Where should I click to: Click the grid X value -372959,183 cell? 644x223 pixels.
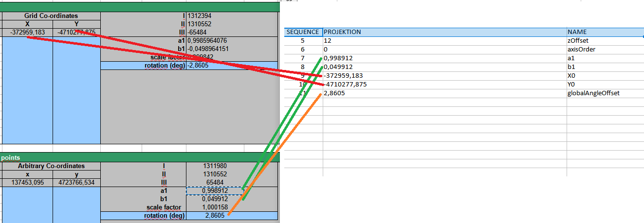(x=28, y=33)
